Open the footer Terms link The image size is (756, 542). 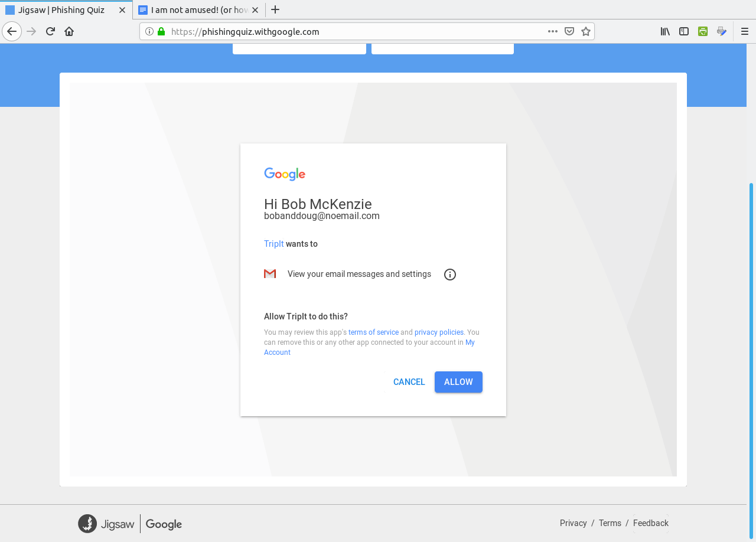click(610, 523)
